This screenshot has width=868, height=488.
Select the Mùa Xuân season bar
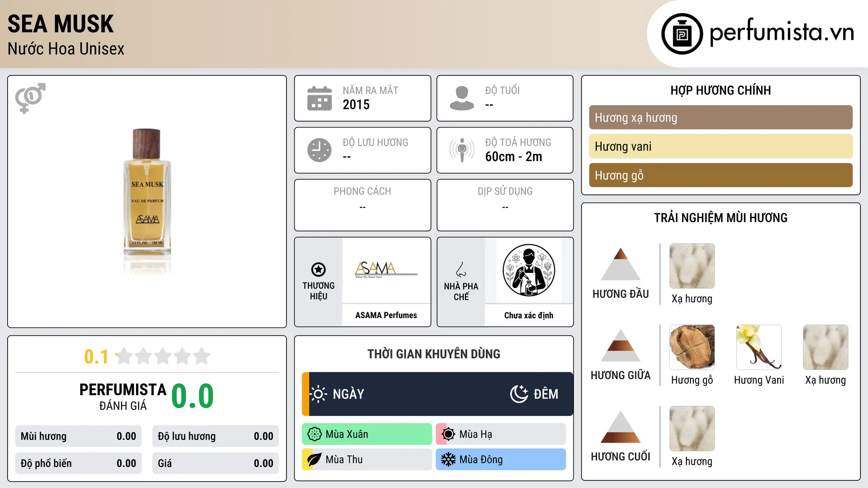(x=367, y=434)
